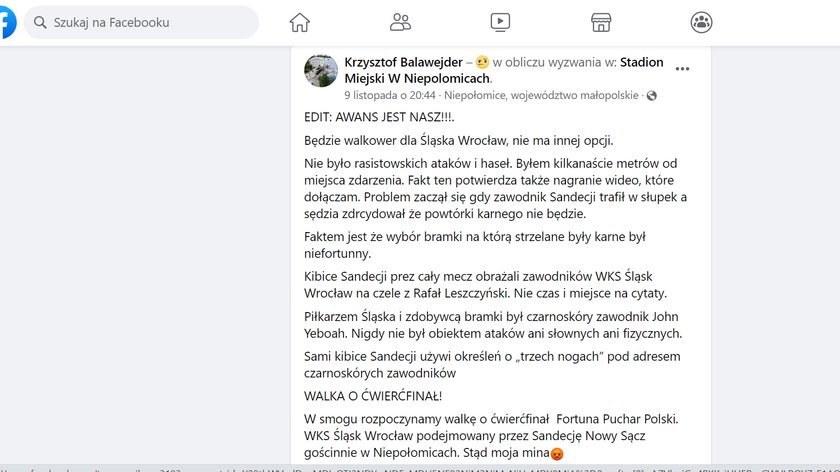Open the Groups icon in top navigation

click(x=702, y=22)
